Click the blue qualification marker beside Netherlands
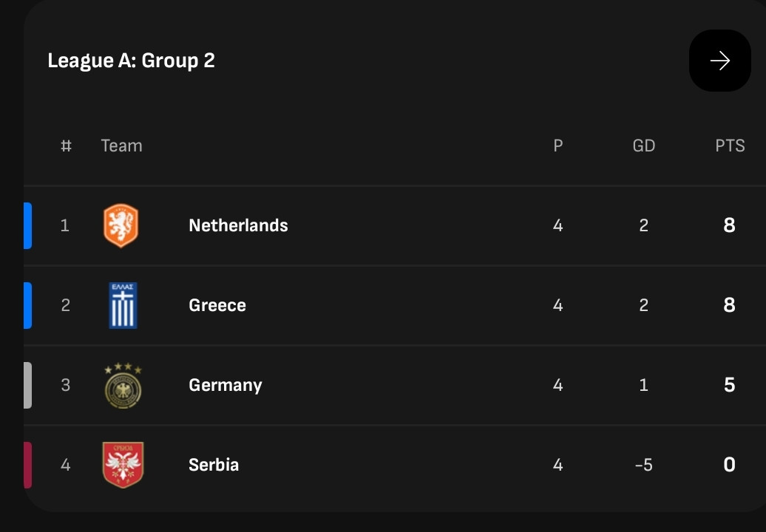The height and width of the screenshot is (532, 766). [x=28, y=225]
